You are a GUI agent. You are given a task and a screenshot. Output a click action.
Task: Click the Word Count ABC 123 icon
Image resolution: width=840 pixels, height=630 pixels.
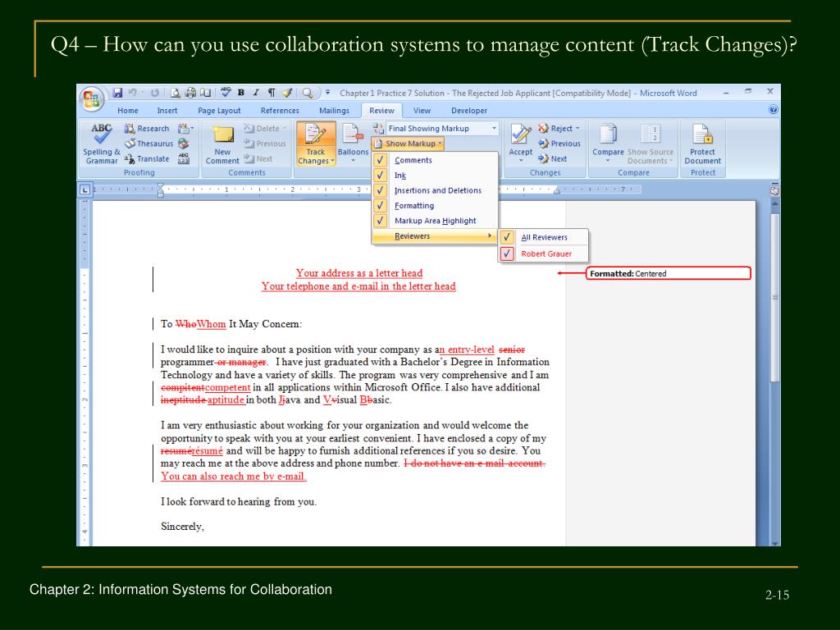183,158
